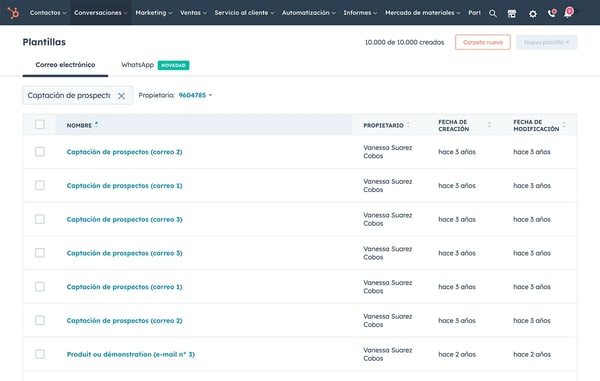Image resolution: width=600 pixels, height=381 pixels.
Task: Click the HubSpot sprocket logo
Action: click(x=13, y=13)
